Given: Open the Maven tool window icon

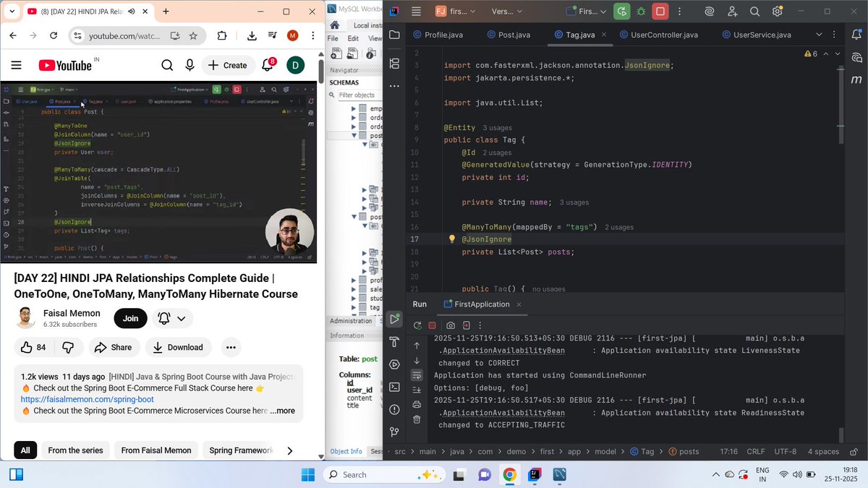Looking at the screenshot, I should pos(857,80).
